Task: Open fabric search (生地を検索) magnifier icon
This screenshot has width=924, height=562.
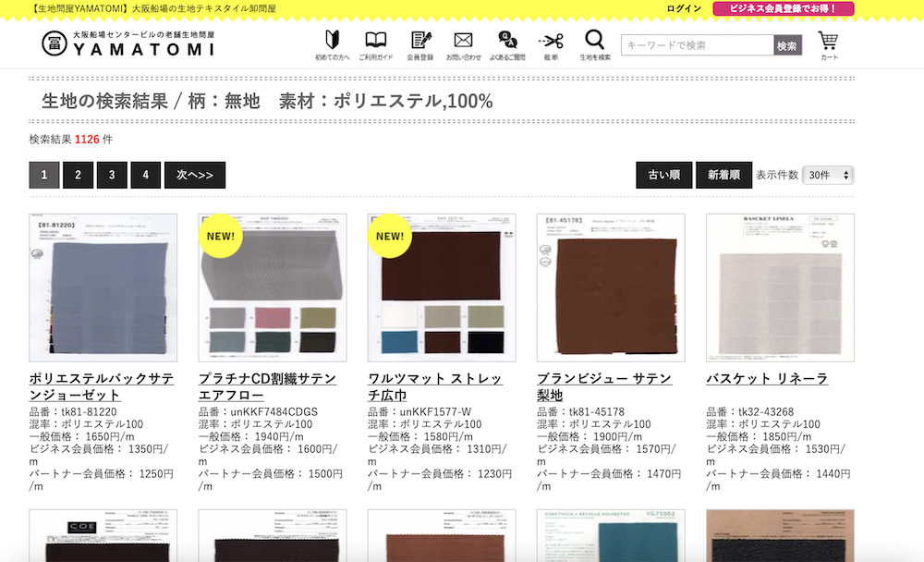Action: [x=595, y=44]
